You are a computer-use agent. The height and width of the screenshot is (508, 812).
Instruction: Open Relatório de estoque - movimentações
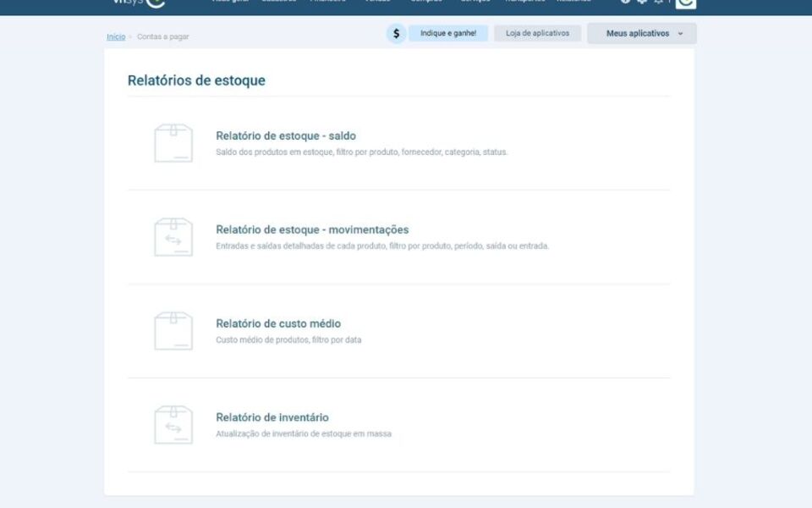click(312, 229)
